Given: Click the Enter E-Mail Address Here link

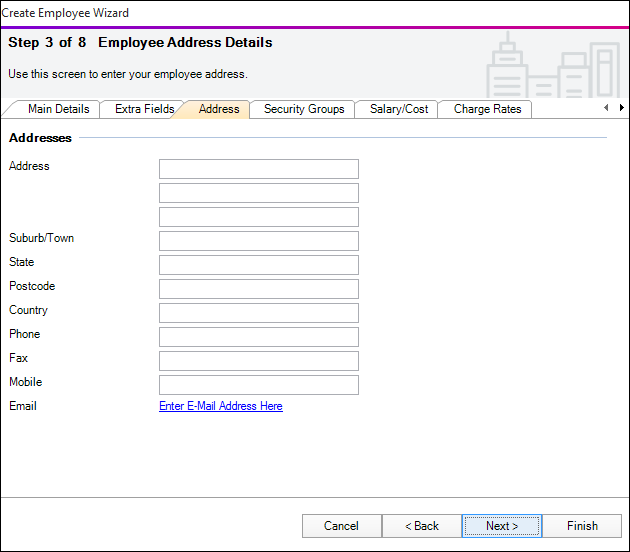Looking at the screenshot, I should (x=220, y=406).
